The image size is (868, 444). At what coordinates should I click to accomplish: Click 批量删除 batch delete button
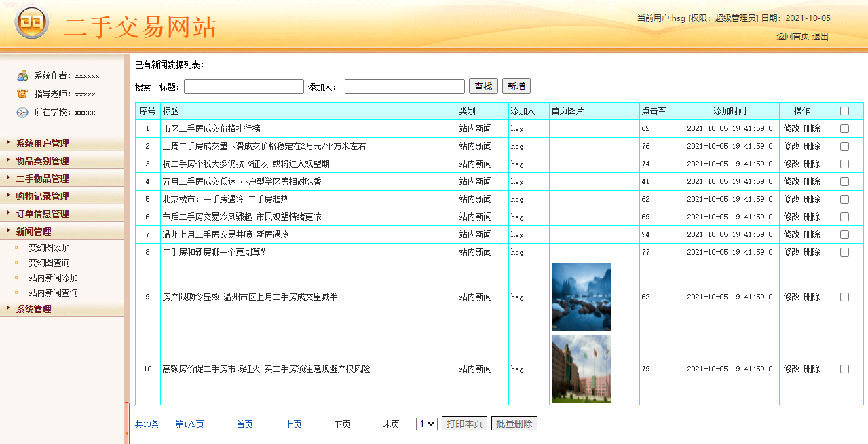click(x=514, y=424)
